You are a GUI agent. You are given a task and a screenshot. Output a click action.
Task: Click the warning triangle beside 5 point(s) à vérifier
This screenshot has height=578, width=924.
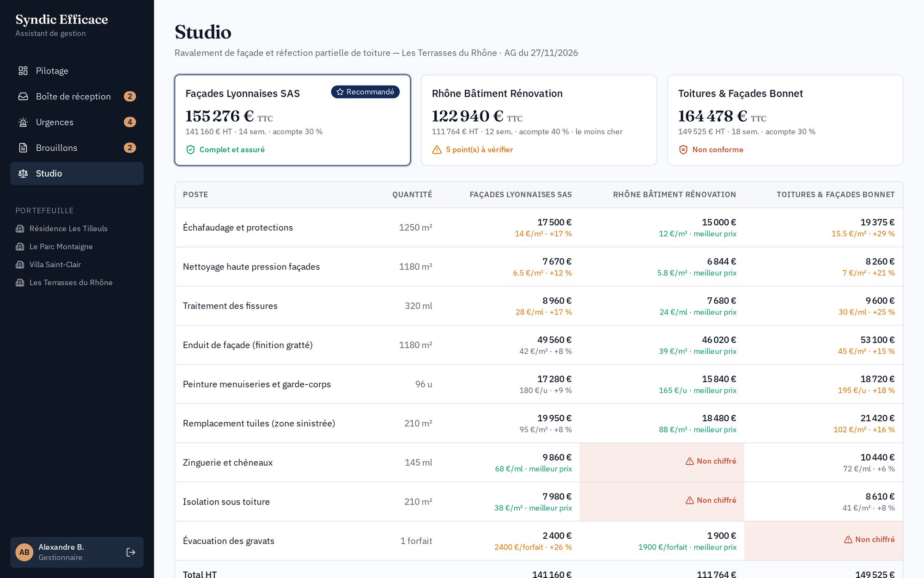(x=437, y=149)
